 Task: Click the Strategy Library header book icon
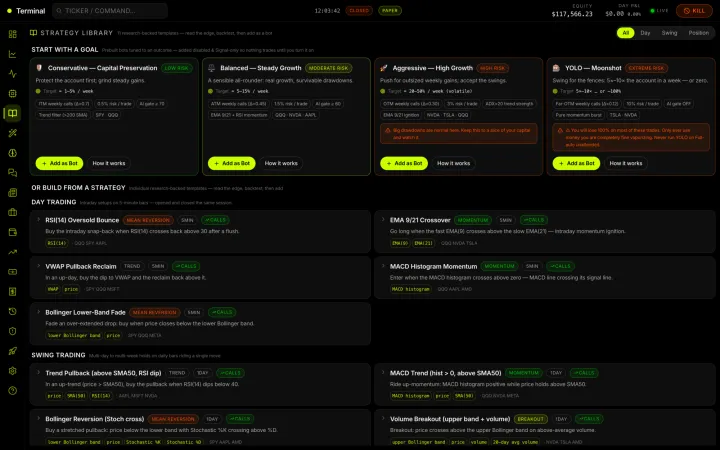click(34, 33)
